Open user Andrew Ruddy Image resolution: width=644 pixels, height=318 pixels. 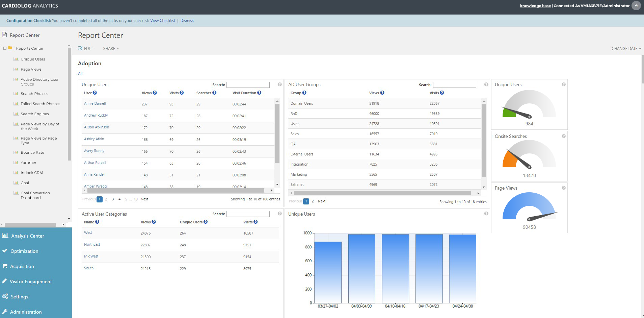tap(96, 115)
